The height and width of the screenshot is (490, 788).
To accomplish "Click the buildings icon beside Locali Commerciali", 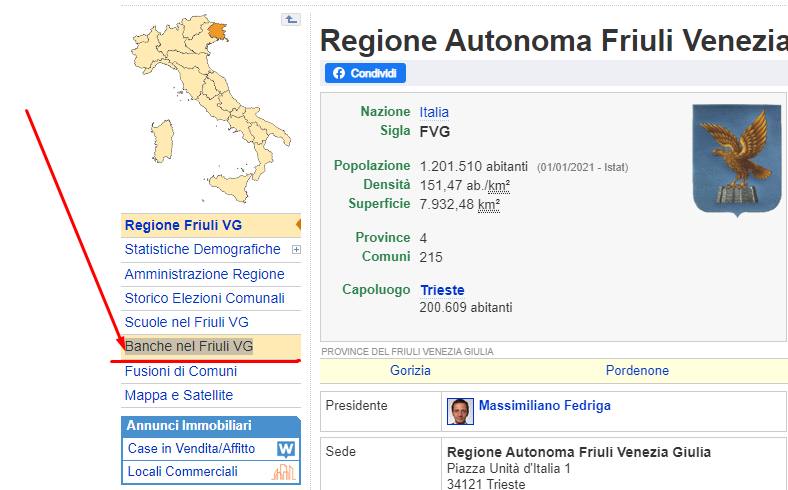I will 286,472.
